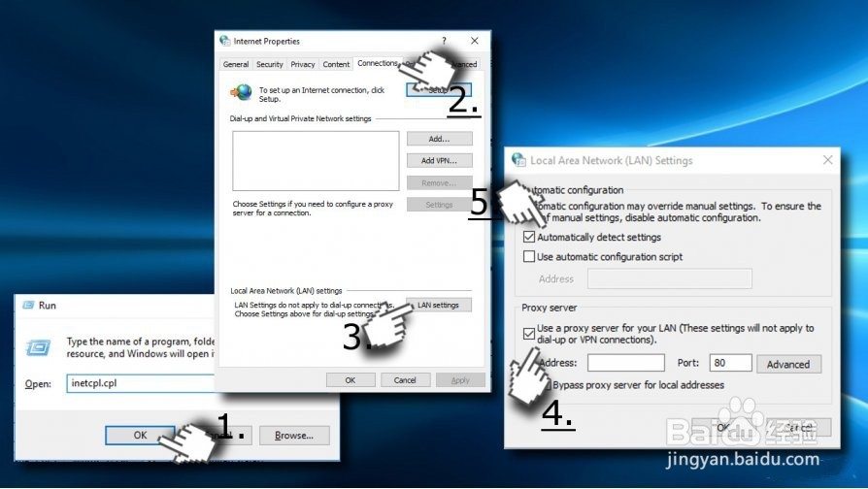Open the Content tab
This screenshot has height=489, width=868.
(336, 64)
